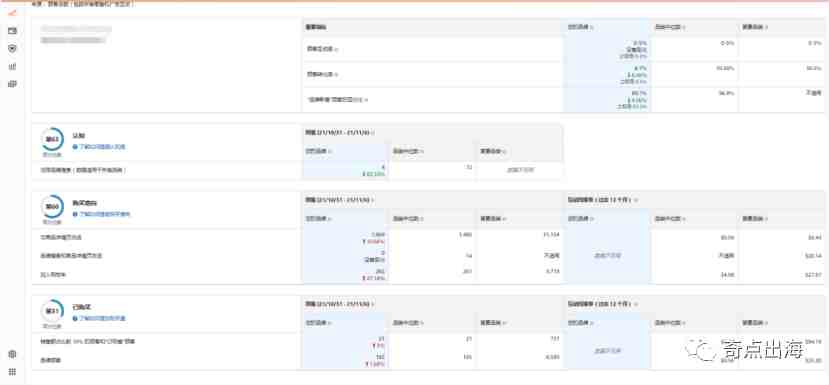The image size is (829, 385).
Task: Open the 认知 section learn-more link
Action: [102, 146]
